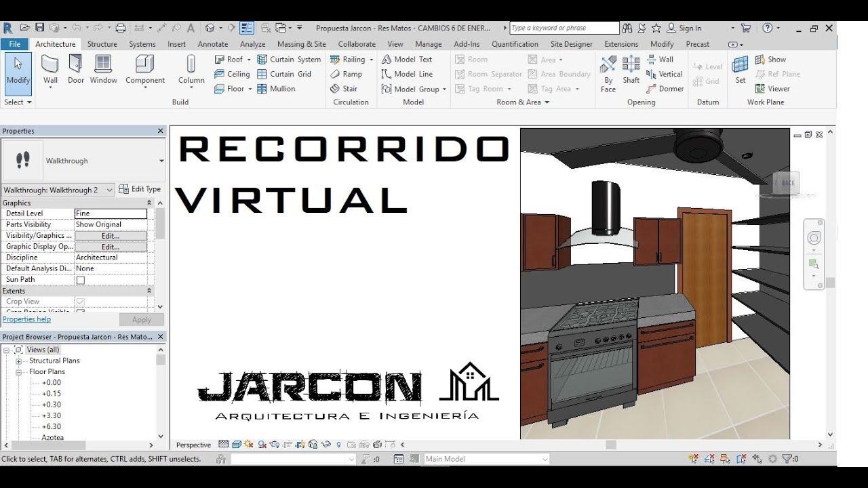Select the Door tool

coord(76,71)
